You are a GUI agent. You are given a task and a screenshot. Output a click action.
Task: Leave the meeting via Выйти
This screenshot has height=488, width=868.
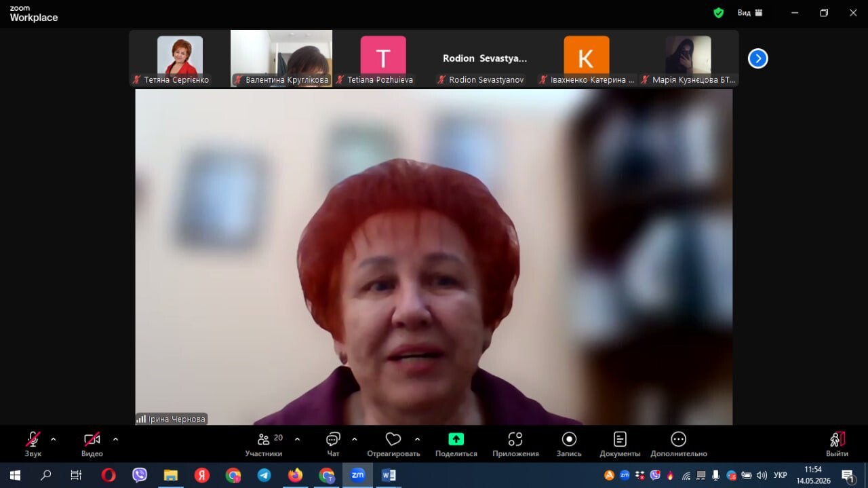(837, 444)
